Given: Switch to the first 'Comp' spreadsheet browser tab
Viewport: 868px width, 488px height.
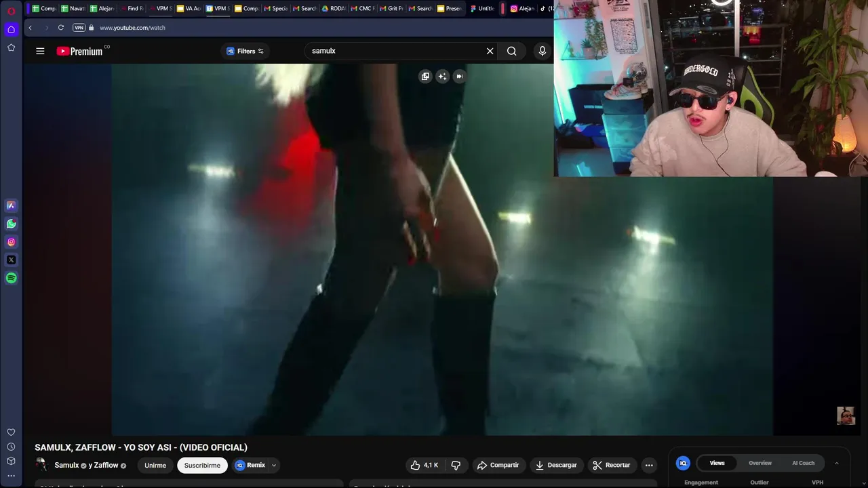Looking at the screenshot, I should (45, 9).
